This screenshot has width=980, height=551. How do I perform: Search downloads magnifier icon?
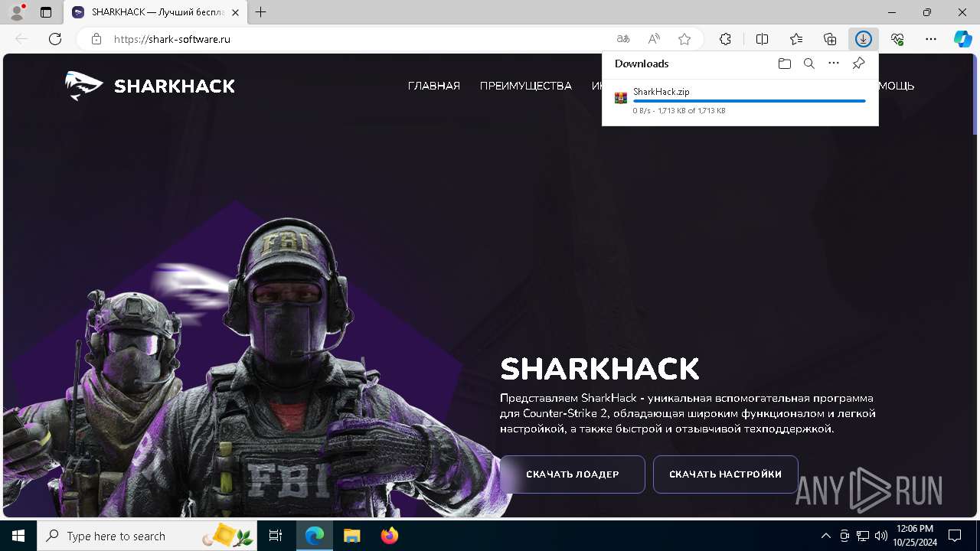click(808, 64)
